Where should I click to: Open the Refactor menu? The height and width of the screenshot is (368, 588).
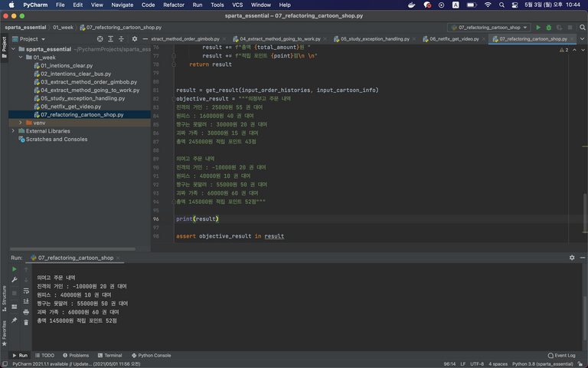[174, 5]
